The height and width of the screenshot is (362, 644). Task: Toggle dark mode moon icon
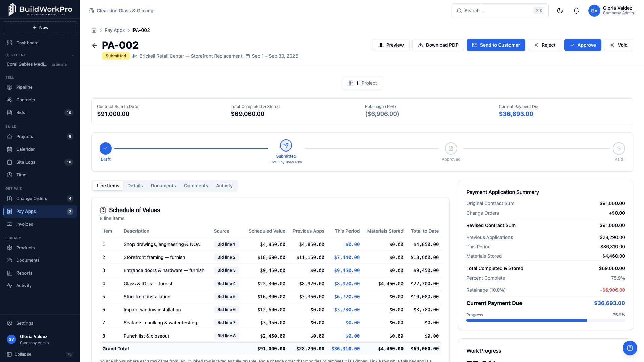click(560, 11)
